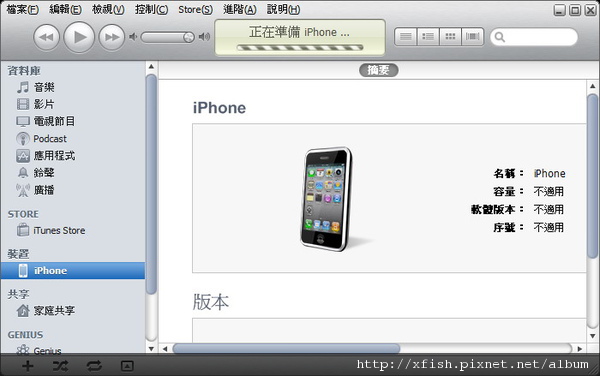600x376 pixels.
Task: Click sidebar scroll down arrow
Action: point(151,348)
